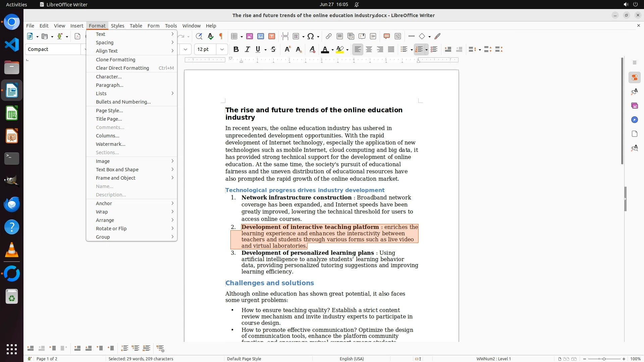Choose Watermark... from the Format menu

point(110,144)
